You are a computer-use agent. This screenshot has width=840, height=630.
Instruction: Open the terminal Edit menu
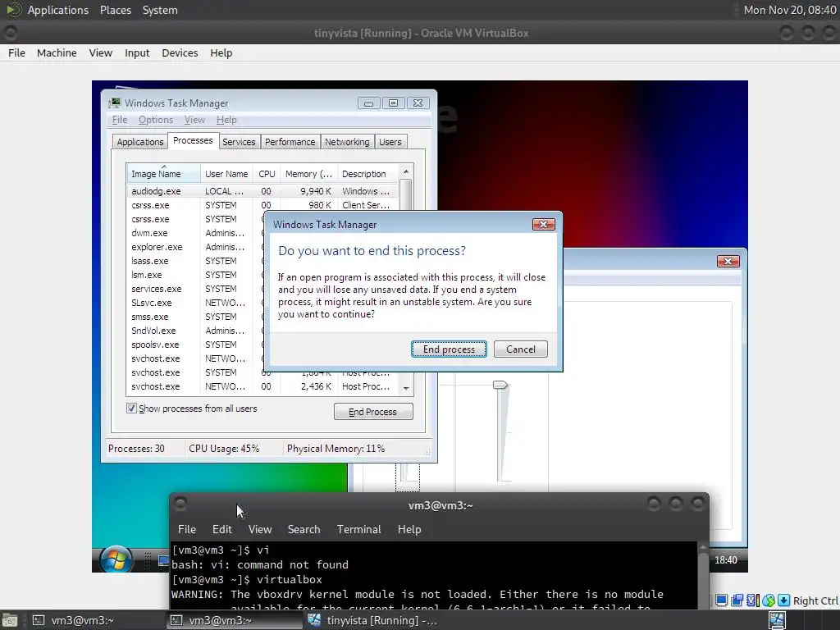[221, 529]
